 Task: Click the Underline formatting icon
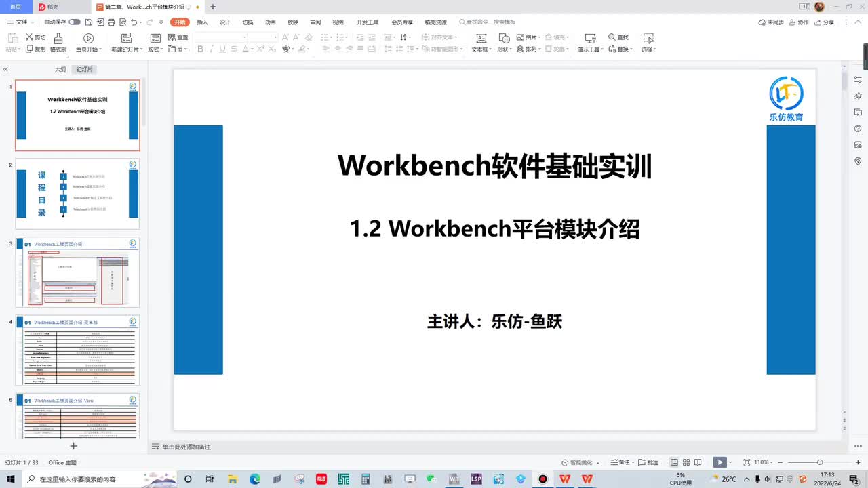tap(222, 49)
